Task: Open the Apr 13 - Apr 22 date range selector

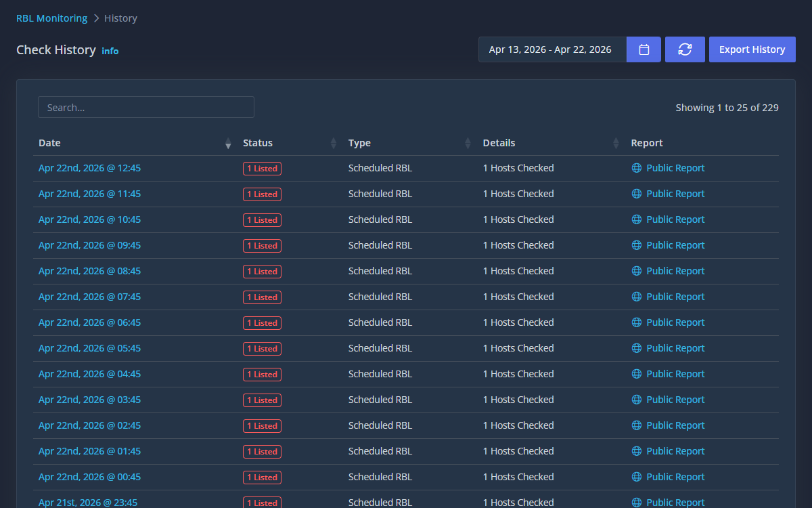Action: [552, 49]
